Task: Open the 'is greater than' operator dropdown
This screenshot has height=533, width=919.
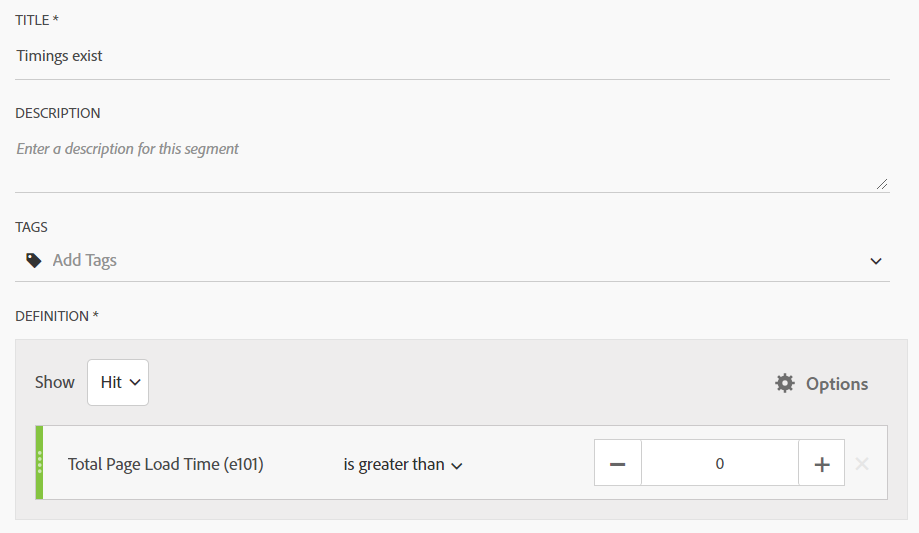Action: 403,464
